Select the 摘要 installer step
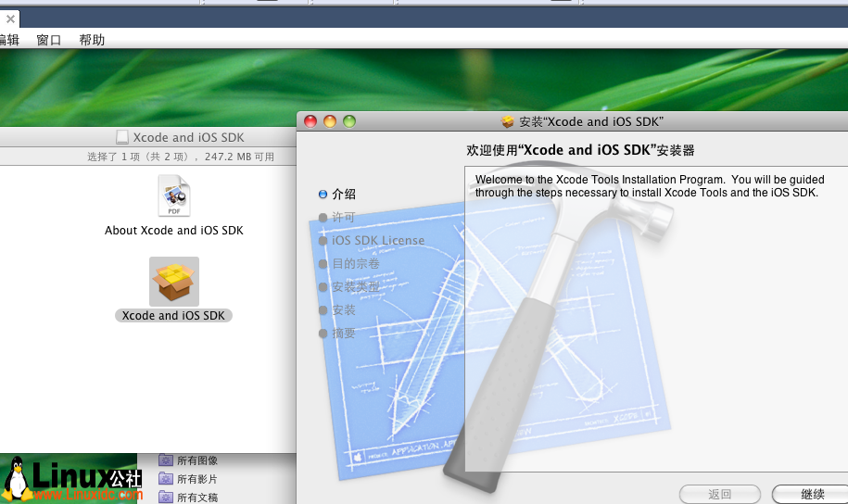This screenshot has width=848, height=504. (337, 334)
